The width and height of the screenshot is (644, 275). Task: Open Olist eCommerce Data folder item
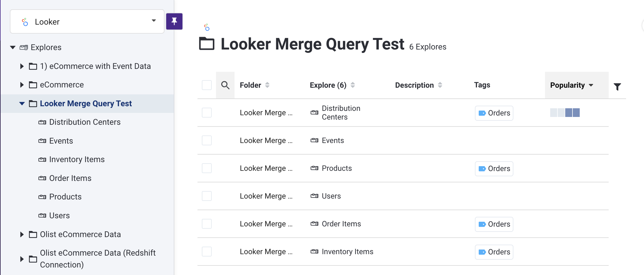(80, 234)
